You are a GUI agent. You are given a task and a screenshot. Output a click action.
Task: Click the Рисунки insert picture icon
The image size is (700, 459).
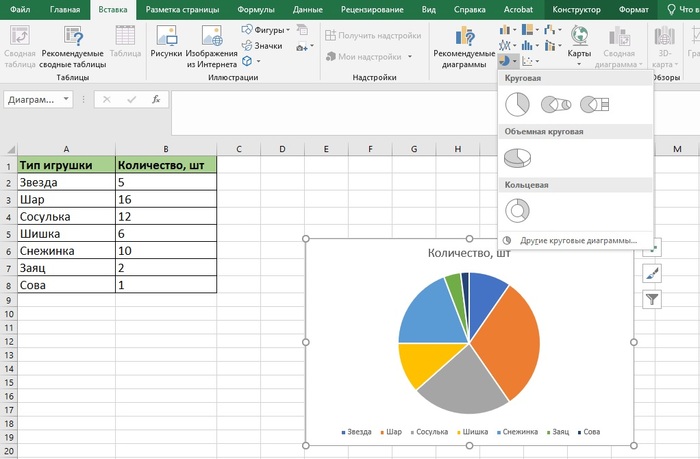click(x=165, y=45)
